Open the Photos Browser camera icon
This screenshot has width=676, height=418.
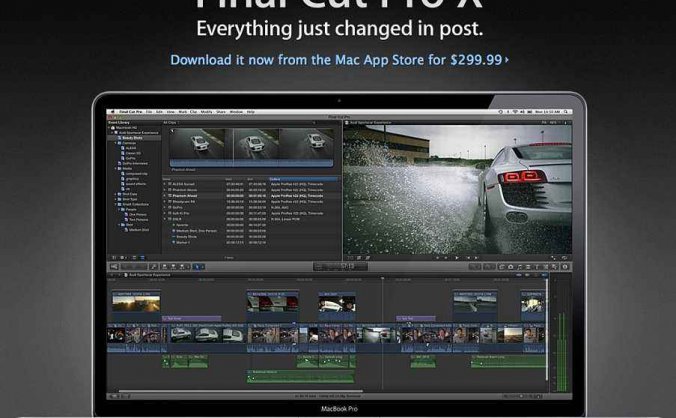511,267
